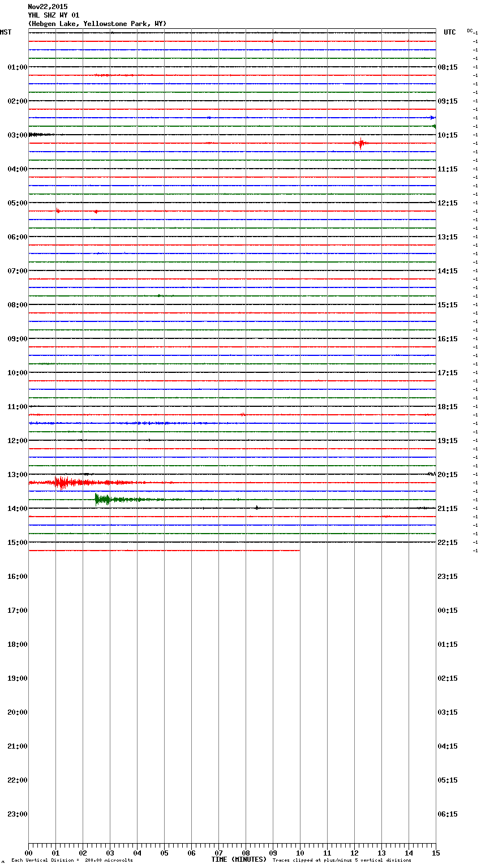Click the "05" minute axis tick label
Viewport: 481px width, 868px height.
(164, 853)
